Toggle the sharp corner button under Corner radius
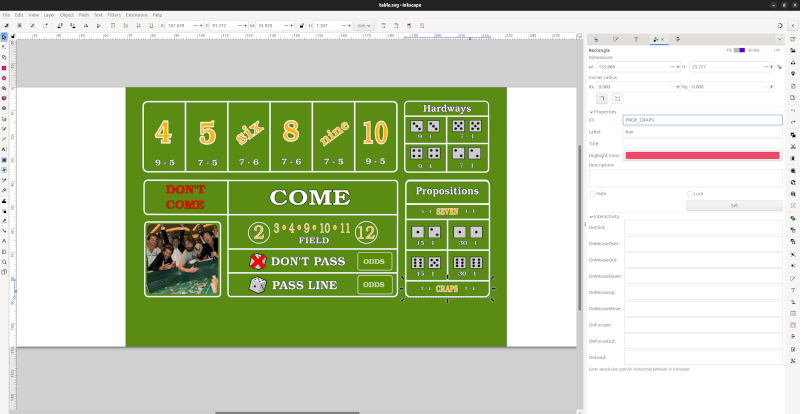Screen dimensions: 800x414 point(602,99)
